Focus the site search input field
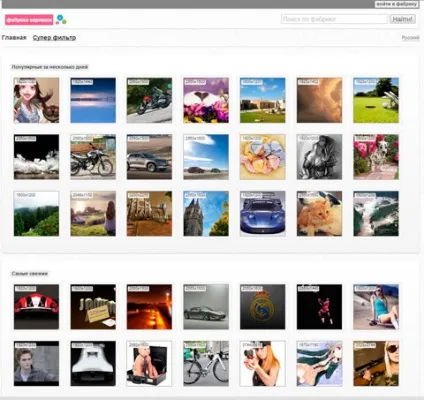The height and width of the screenshot is (400, 424). [334, 19]
